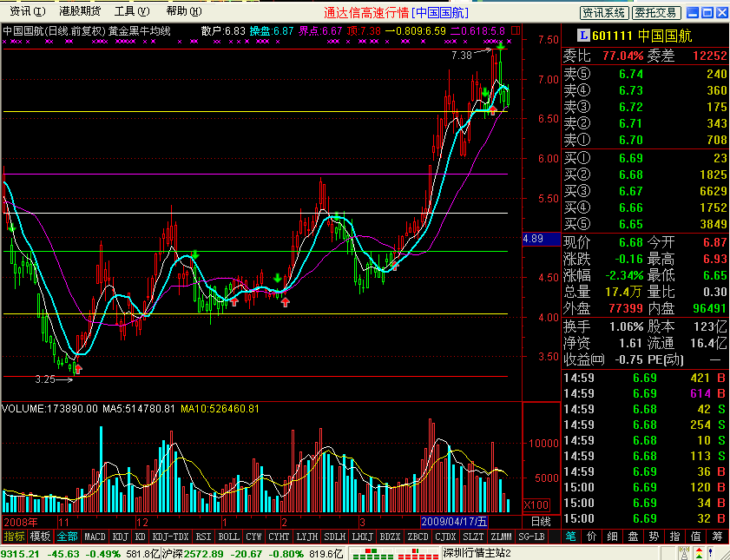The width and height of the screenshot is (730, 560).
Task: Select the 指 tab in quote panel
Action: click(675, 537)
